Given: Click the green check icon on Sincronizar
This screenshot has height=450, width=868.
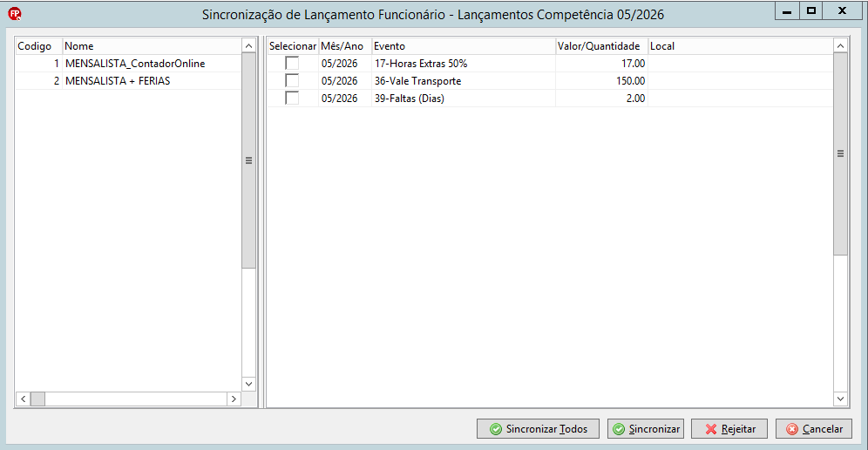Looking at the screenshot, I should click(619, 429).
